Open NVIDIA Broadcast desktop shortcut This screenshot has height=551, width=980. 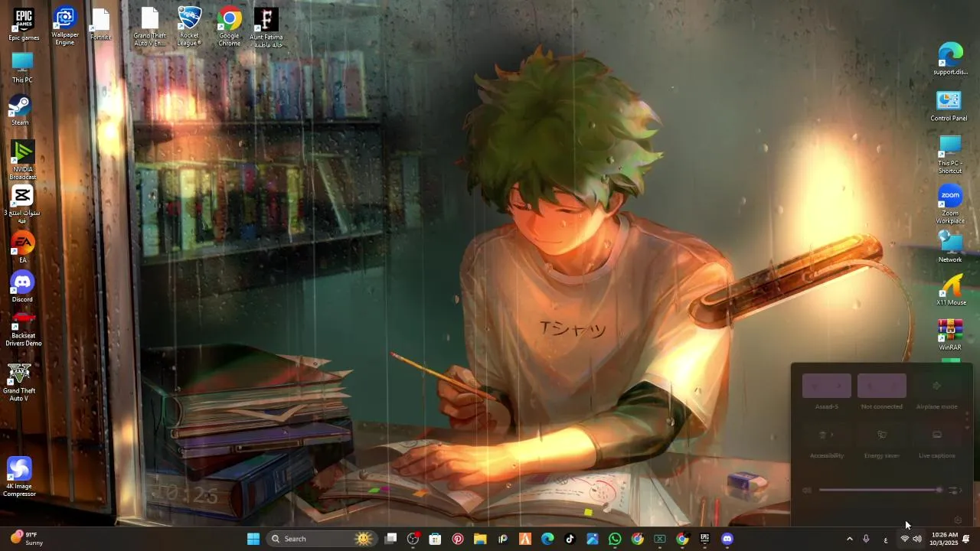coord(23,161)
